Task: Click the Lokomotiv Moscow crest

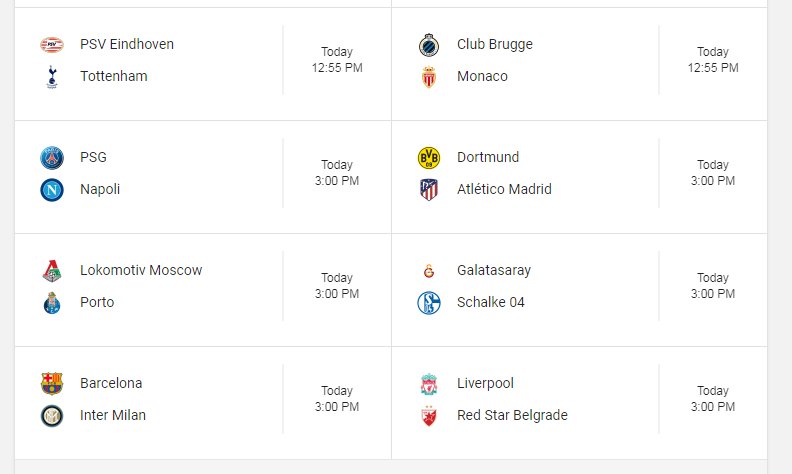Action: click(x=52, y=271)
